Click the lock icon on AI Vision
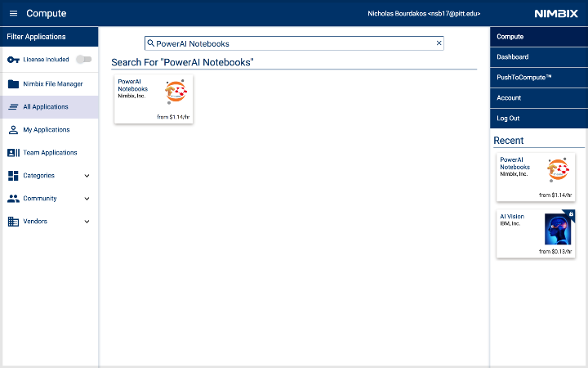The height and width of the screenshot is (368, 588). click(x=571, y=214)
